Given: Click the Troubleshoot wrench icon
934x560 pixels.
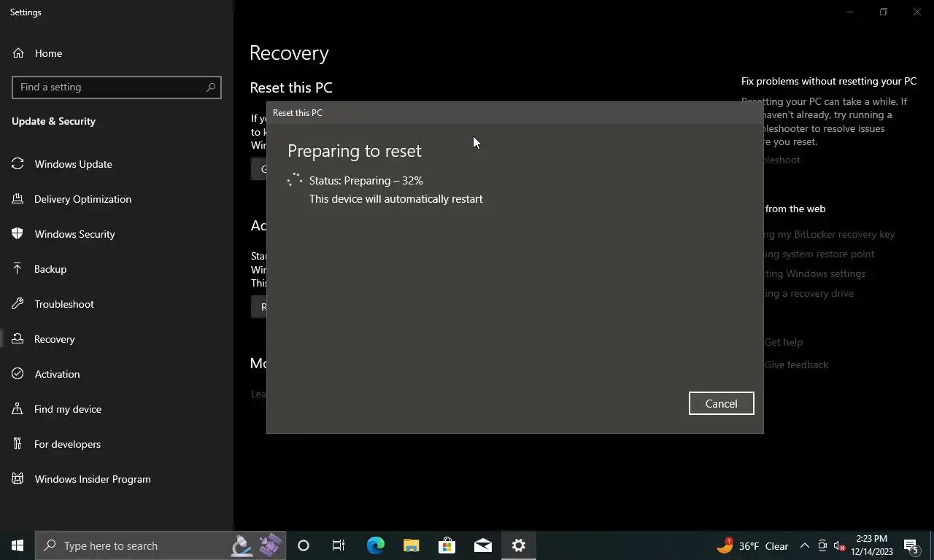Looking at the screenshot, I should coord(18,304).
